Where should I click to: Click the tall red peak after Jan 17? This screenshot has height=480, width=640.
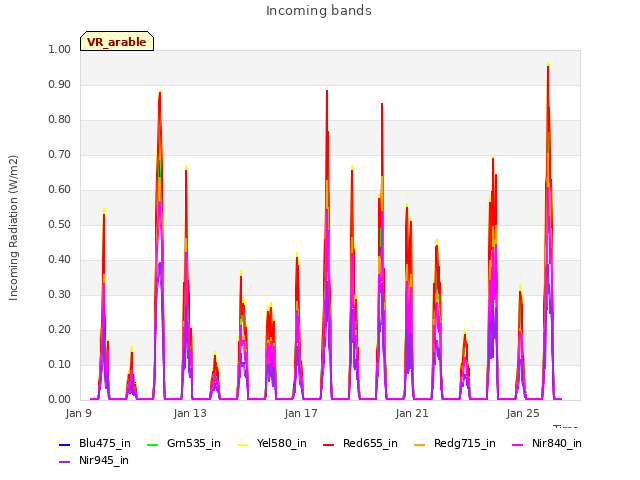click(327, 91)
